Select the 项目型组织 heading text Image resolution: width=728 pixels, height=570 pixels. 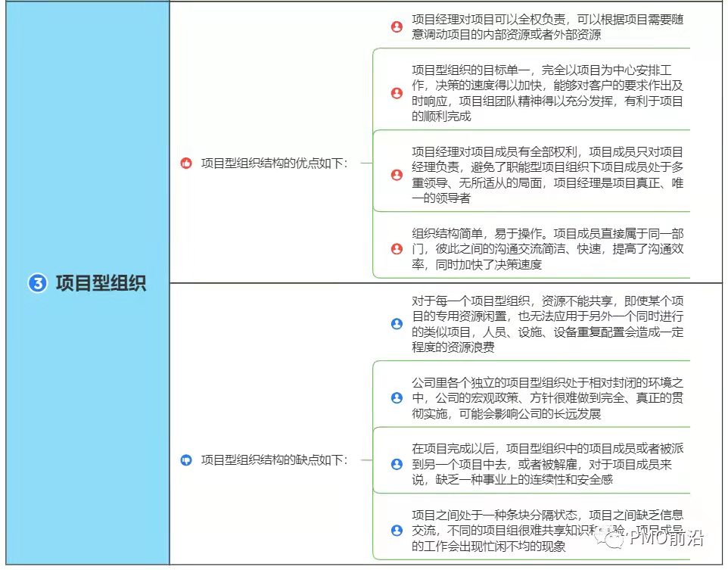[101, 283]
